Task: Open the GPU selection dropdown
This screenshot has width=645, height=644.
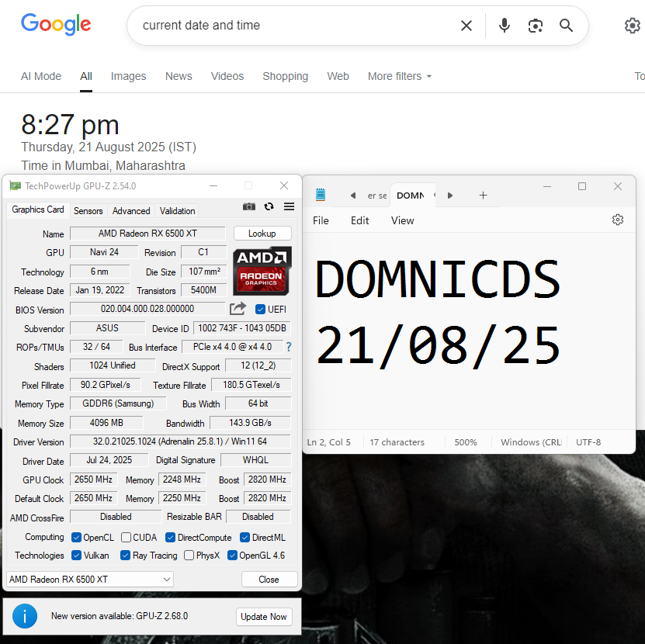Action: pyautogui.click(x=90, y=580)
